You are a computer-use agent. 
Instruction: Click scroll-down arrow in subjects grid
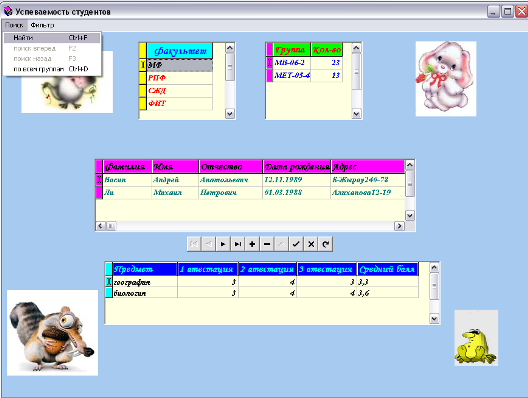click(434, 319)
